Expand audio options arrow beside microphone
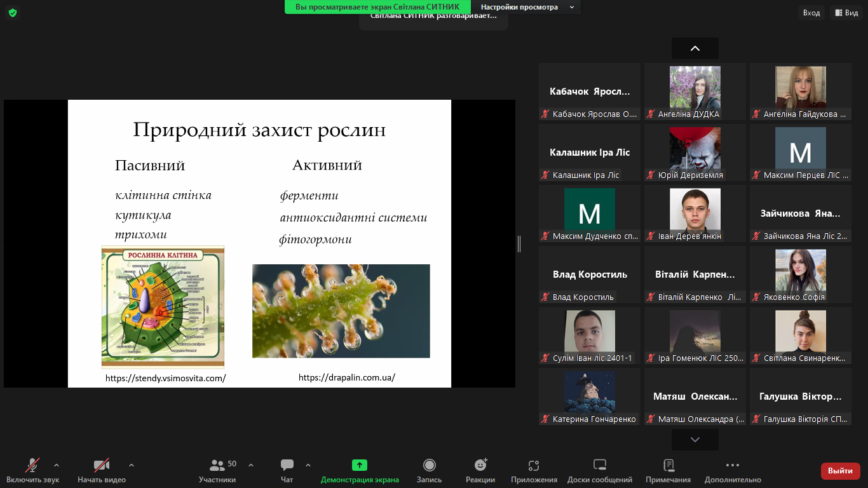 [57, 464]
